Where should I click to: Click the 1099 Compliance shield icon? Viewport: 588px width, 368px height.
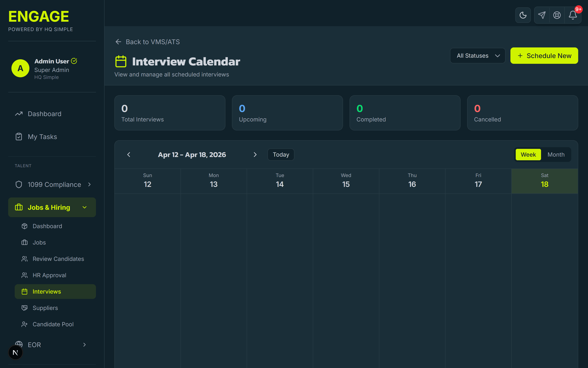point(19,184)
